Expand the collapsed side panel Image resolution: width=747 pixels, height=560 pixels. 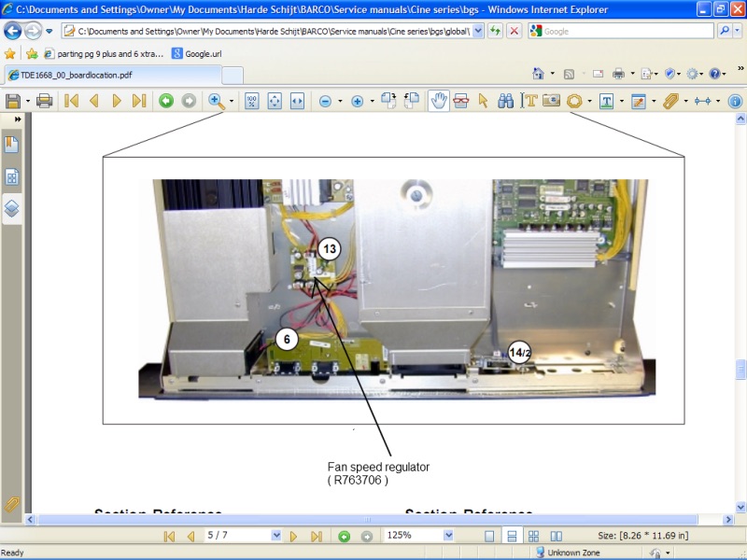click(18, 119)
